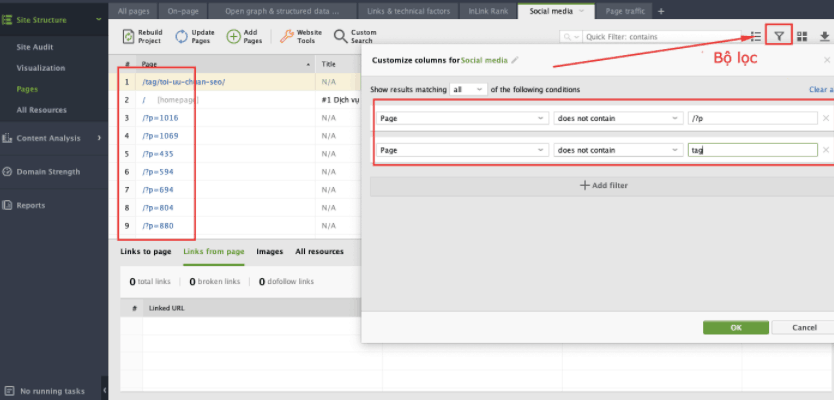Screen dimensions: 834x400
Task: Open the /?p=435 page link
Action: (x=158, y=154)
